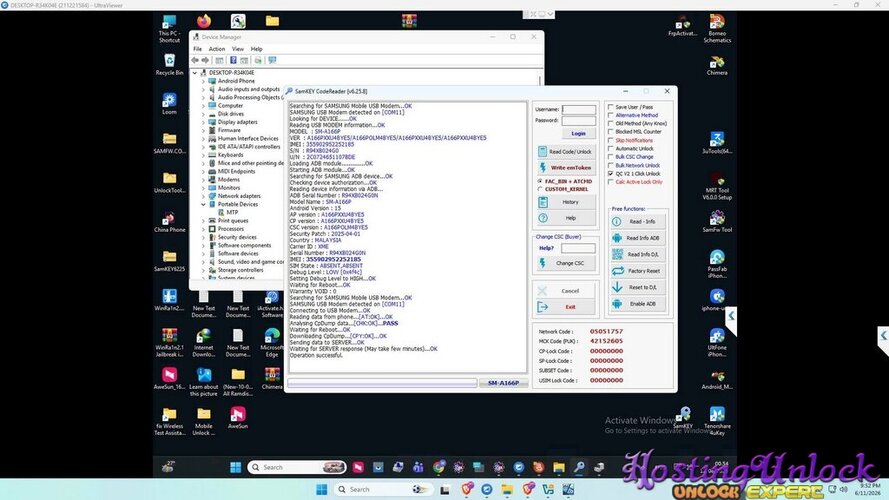Open Recycle Bin desktop icon
Viewport: 889px width, 500px height.
169,65
